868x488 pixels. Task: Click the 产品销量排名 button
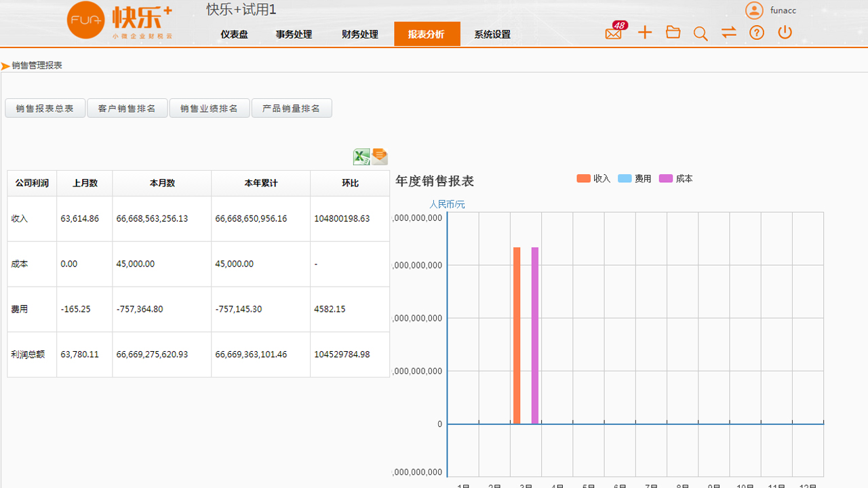coord(291,108)
